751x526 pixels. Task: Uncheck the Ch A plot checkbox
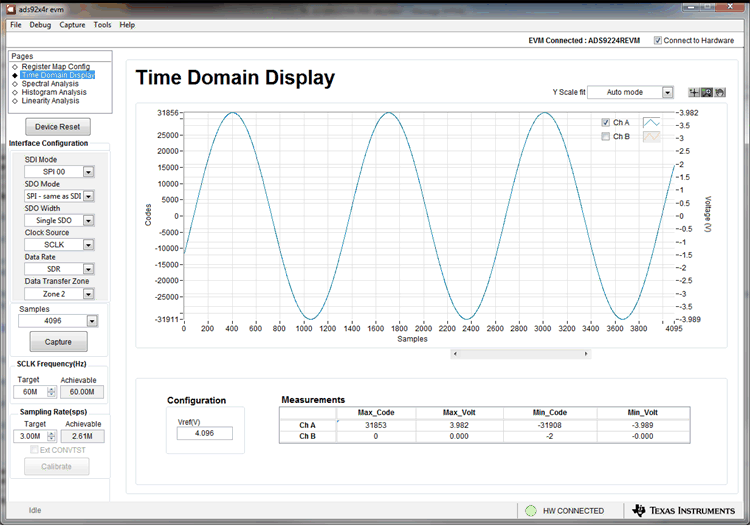pos(606,122)
